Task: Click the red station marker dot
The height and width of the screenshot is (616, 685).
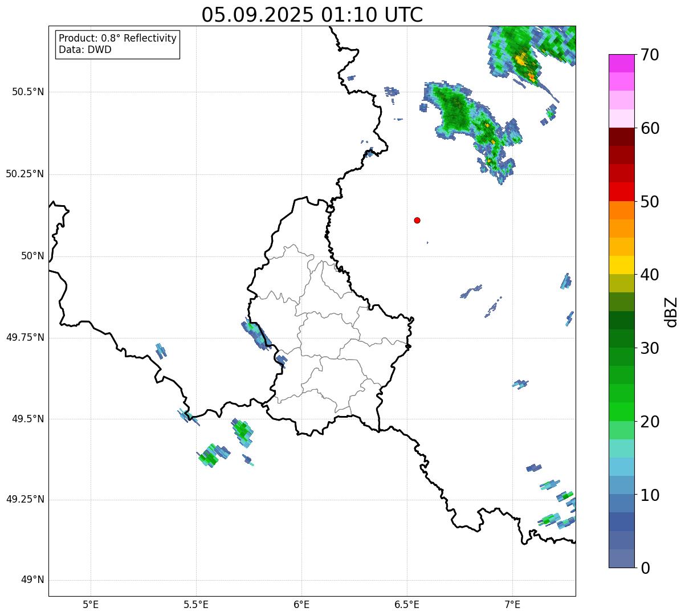Action: point(417,220)
